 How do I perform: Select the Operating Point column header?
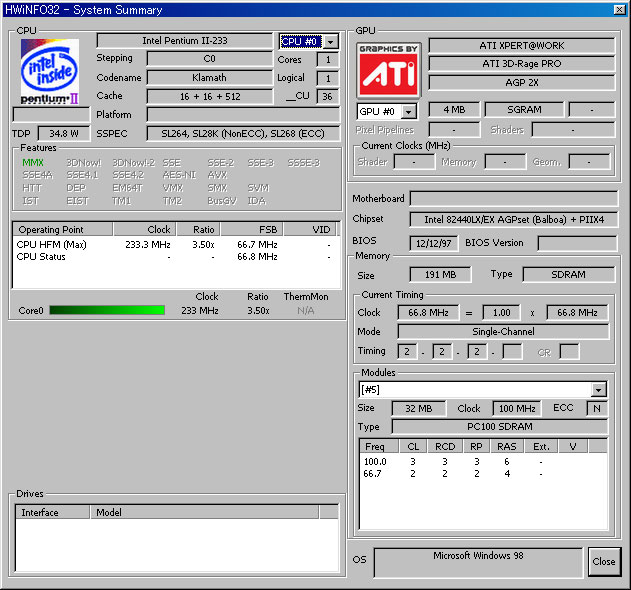click(63, 229)
